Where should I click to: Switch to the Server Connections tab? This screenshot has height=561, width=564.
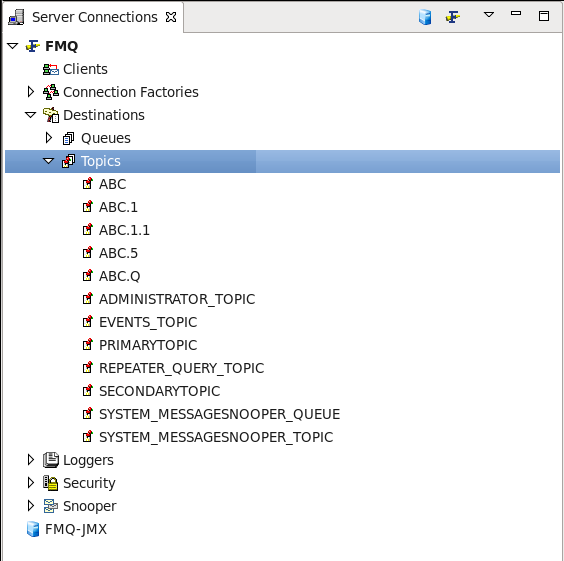coord(94,17)
